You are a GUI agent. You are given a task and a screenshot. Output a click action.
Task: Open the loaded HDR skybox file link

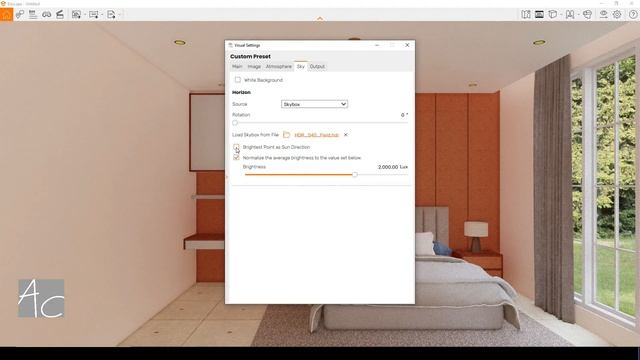click(316, 135)
